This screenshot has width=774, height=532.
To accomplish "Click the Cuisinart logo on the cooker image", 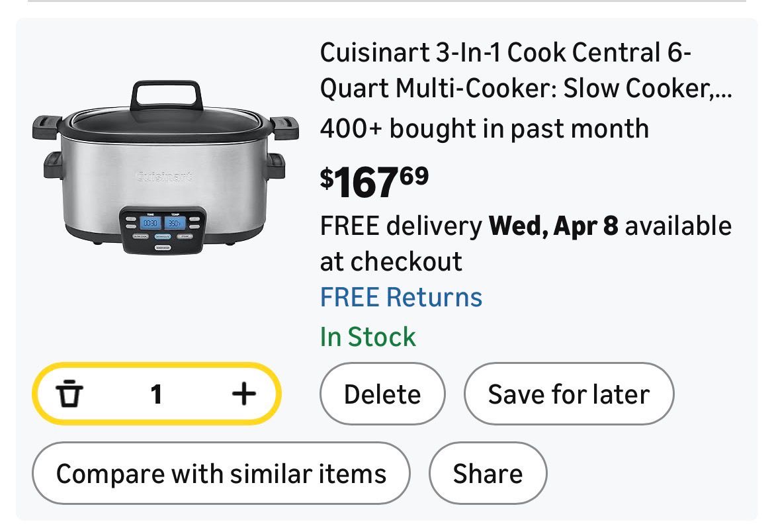I will point(165,177).
